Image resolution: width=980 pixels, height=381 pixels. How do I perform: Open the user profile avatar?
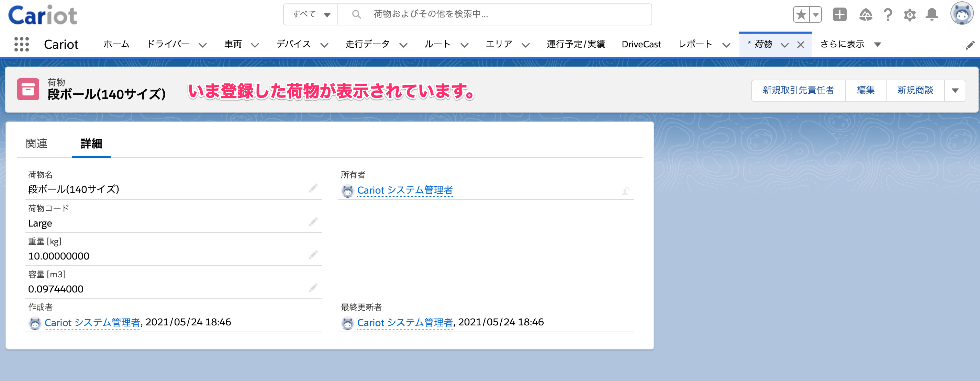(x=962, y=14)
